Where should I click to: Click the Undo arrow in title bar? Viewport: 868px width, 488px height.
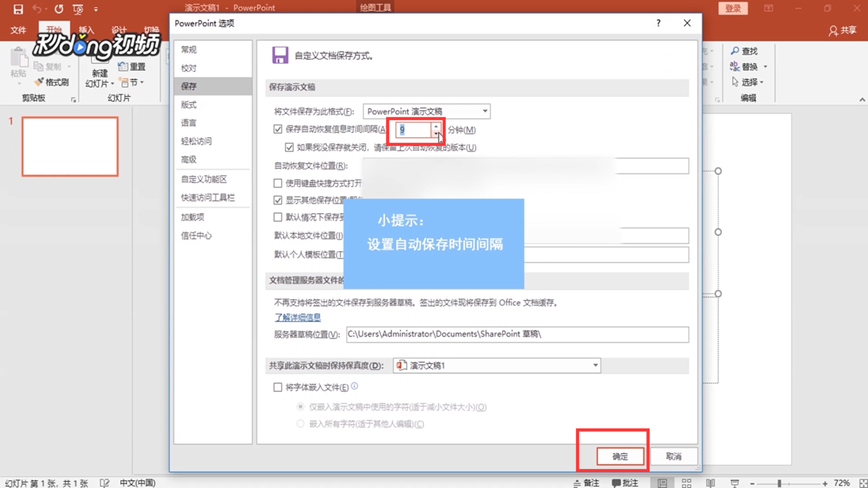pos(37,9)
